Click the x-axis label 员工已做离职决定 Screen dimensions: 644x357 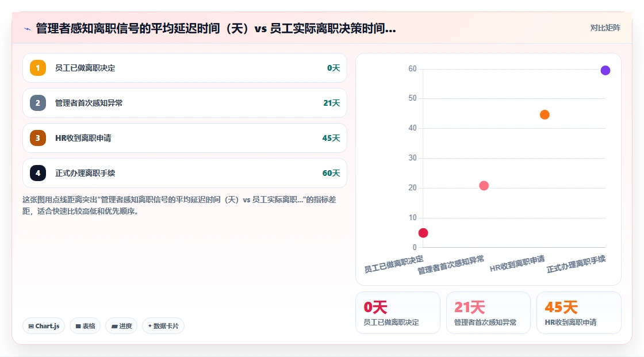[393, 264]
